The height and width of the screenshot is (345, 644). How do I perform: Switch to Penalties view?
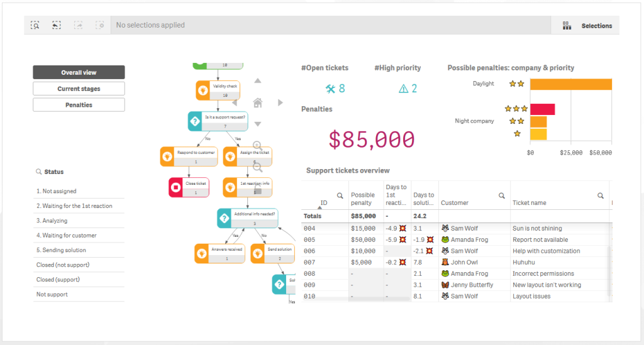point(79,105)
